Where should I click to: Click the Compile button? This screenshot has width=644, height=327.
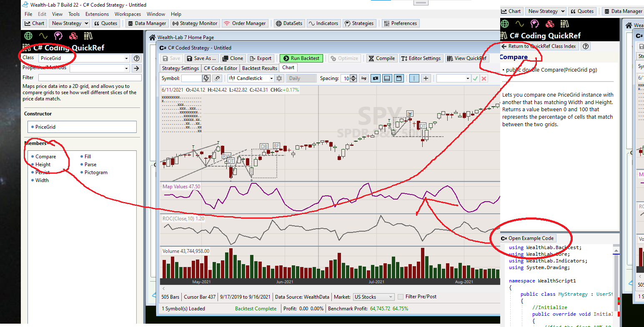[381, 58]
